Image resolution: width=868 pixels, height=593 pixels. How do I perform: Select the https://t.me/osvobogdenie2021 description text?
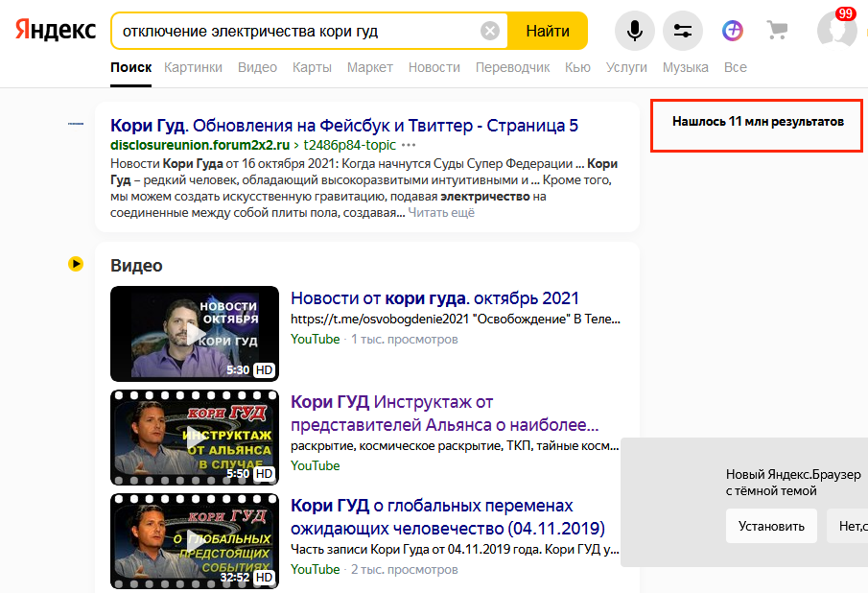point(455,319)
